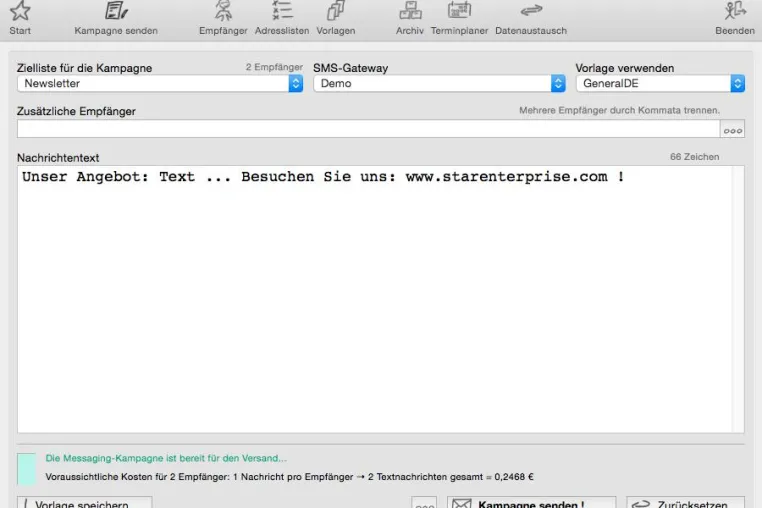Screen dimensions: 762x508
Task: Click the ellipsis button left of Kampagne senden !
Action: [424, 503]
